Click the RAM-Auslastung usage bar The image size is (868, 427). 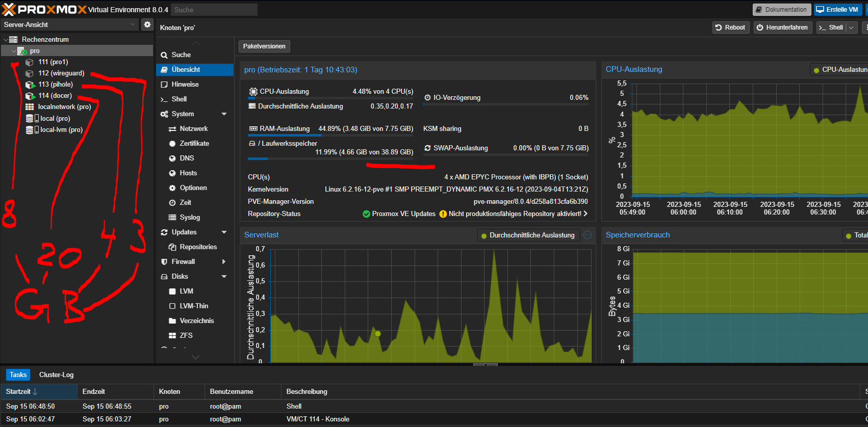(x=330, y=136)
